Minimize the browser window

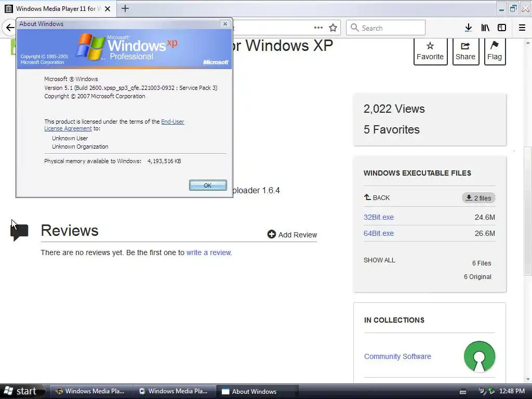click(x=501, y=9)
